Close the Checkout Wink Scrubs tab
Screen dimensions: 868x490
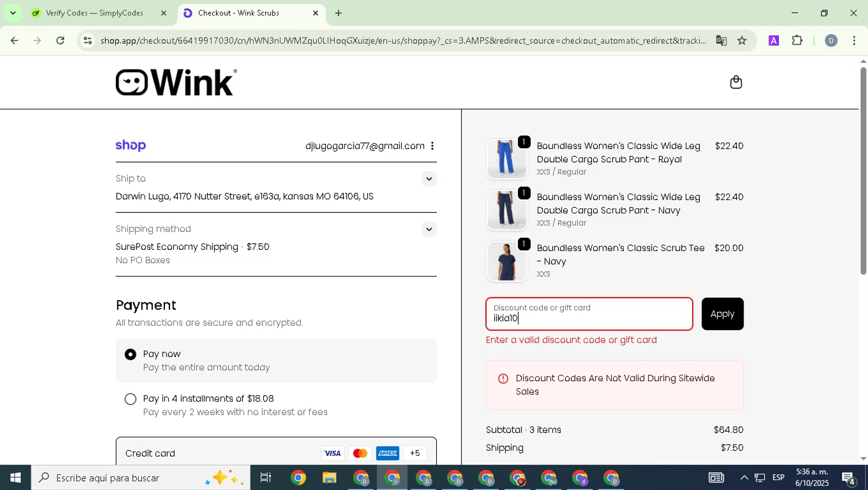point(315,13)
